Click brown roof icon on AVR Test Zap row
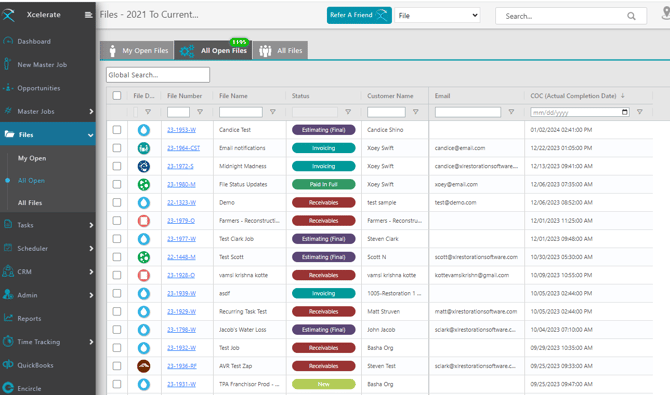 [x=144, y=366]
